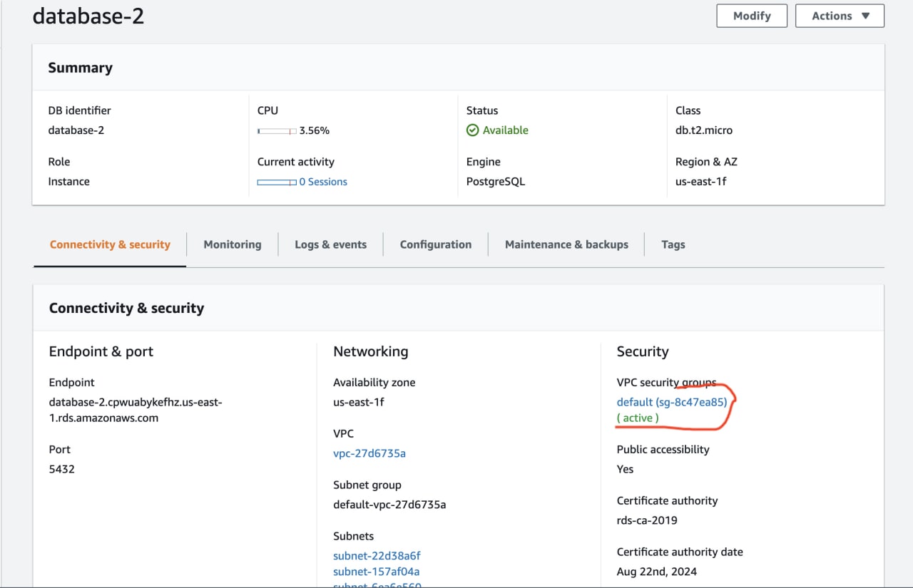
Task: Click the rds-ca-2019 certificate authority value
Action: point(647,520)
